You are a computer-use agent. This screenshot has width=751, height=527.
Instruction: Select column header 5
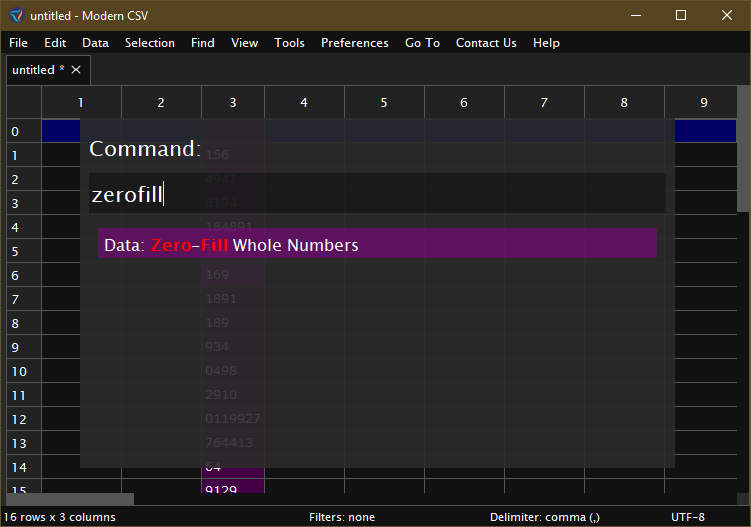pyautogui.click(x=384, y=102)
